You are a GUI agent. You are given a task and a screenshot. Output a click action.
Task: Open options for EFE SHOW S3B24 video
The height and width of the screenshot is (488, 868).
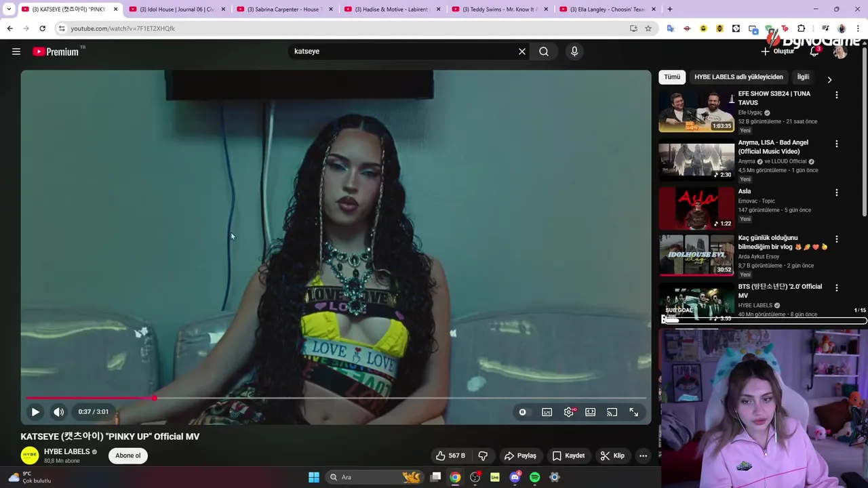click(837, 95)
